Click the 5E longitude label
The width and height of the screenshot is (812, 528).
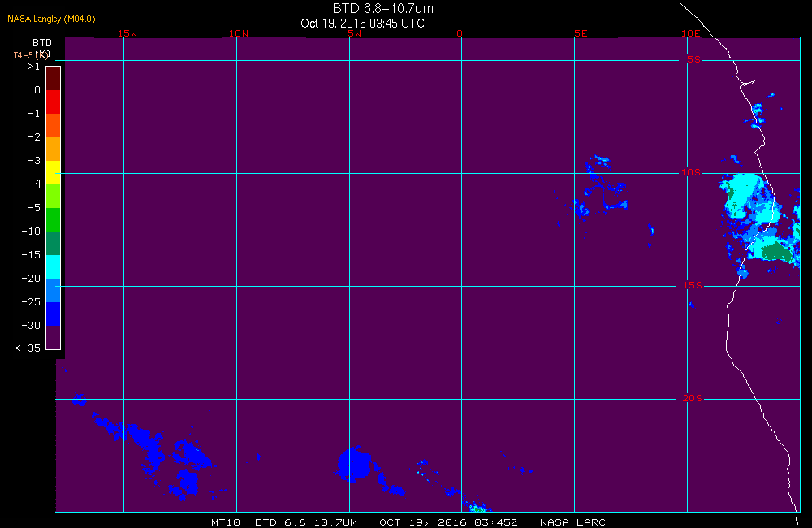tap(581, 33)
